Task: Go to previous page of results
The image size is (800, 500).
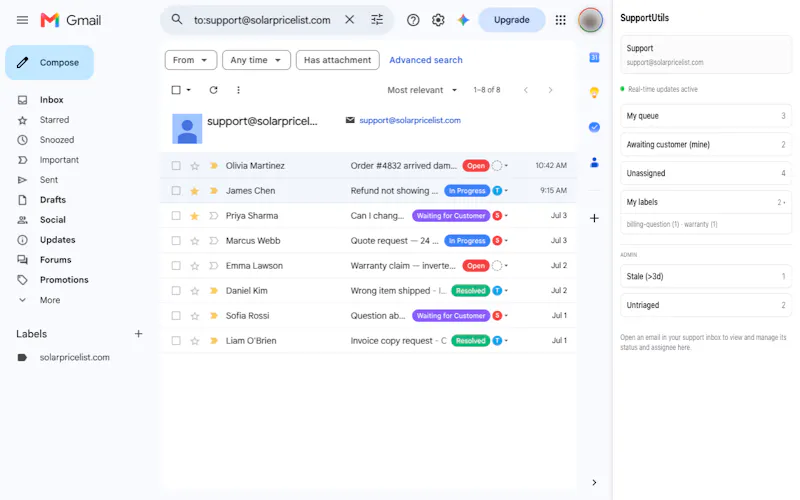Action: tap(526, 90)
